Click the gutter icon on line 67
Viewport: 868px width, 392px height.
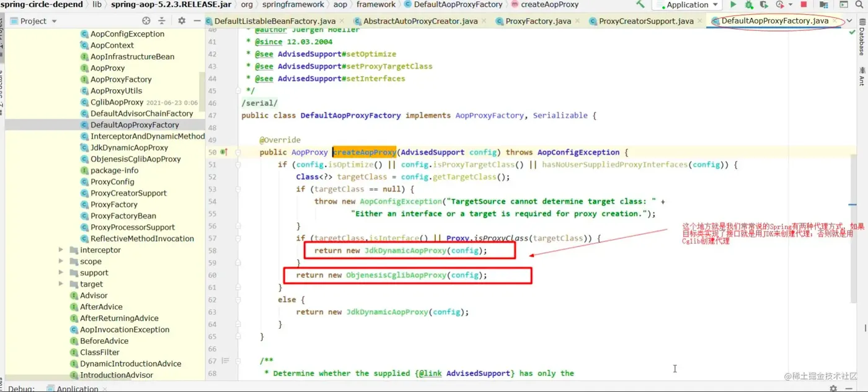coord(226,360)
